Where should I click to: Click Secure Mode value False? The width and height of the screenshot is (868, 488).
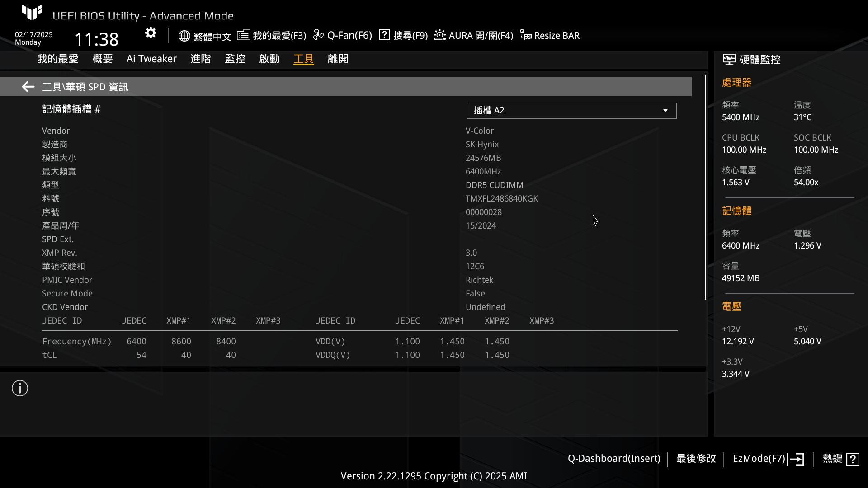(476, 294)
